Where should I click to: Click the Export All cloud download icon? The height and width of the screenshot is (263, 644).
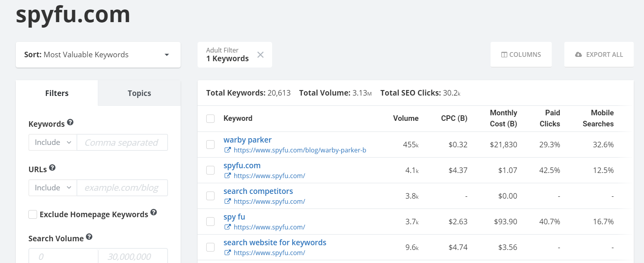tap(579, 55)
